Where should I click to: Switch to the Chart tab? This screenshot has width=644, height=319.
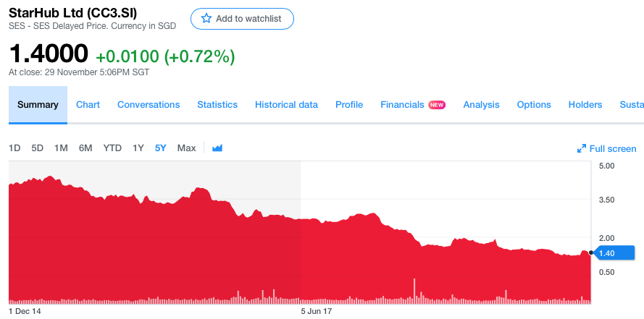88,105
